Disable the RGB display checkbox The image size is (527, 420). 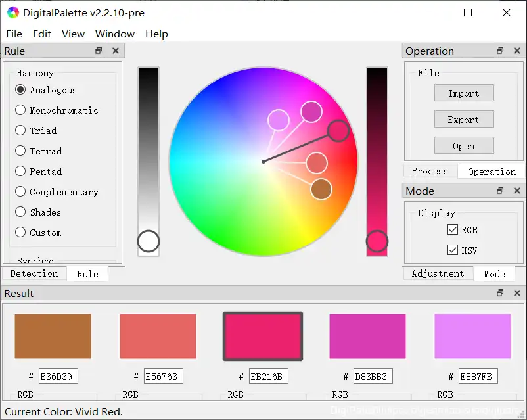tap(453, 230)
